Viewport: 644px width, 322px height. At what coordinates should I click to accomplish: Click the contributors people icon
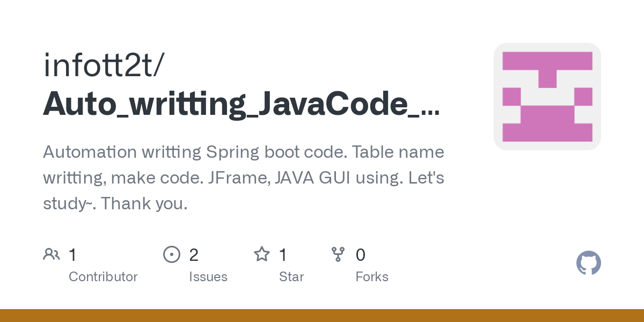tap(52, 254)
